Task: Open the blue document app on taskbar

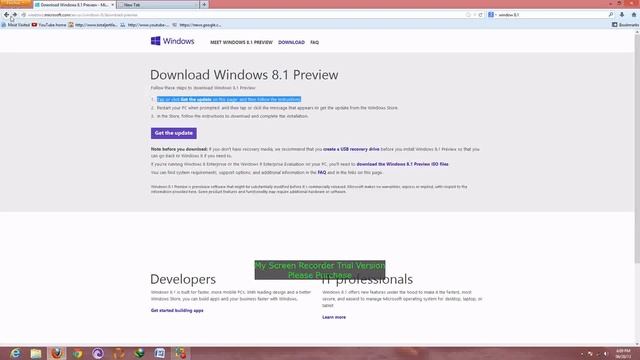Action: (x=160, y=353)
